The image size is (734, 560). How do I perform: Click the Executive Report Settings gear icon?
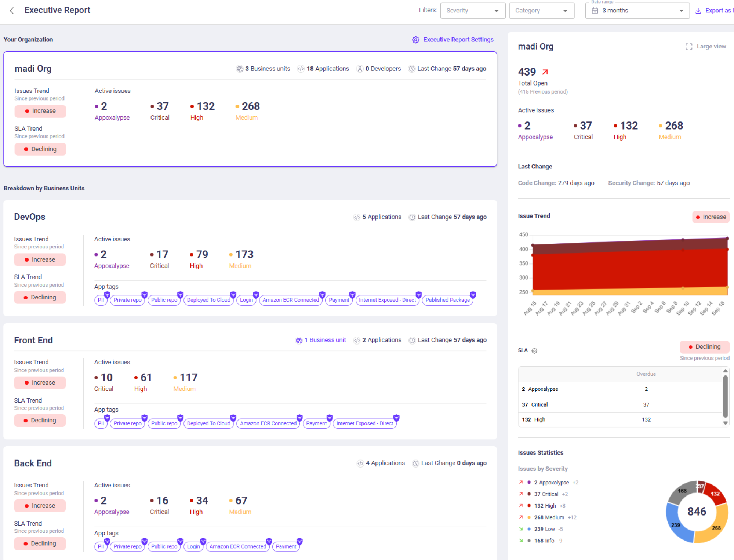[415, 40]
